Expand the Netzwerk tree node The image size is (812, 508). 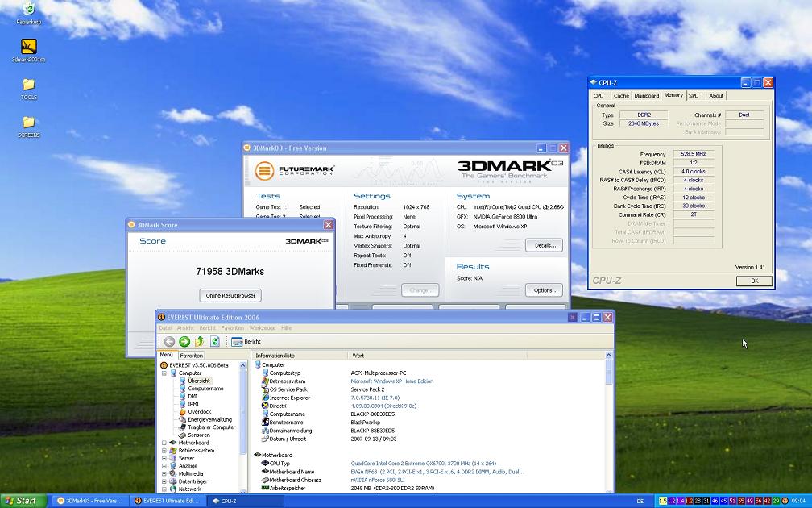pyautogui.click(x=164, y=489)
